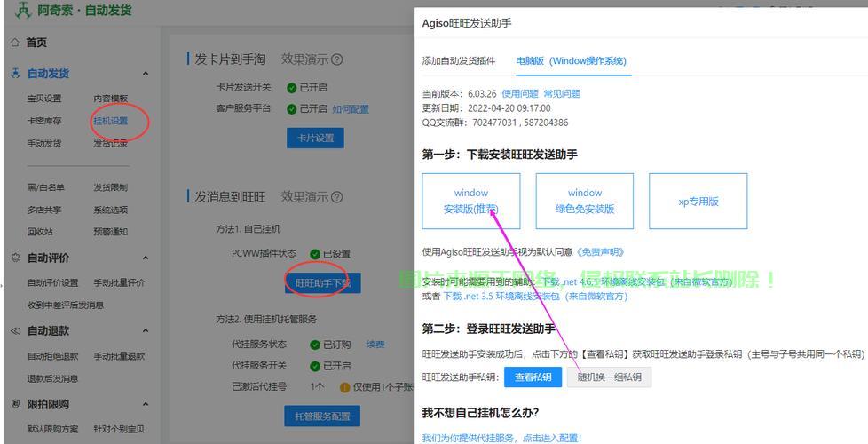Open 预警通知 in sidebar

point(110,232)
